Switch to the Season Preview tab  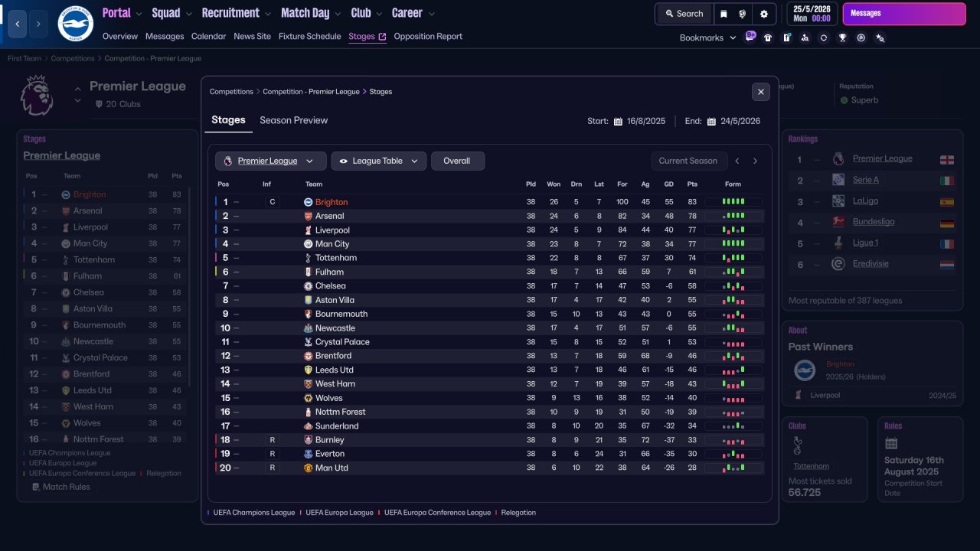[293, 120]
